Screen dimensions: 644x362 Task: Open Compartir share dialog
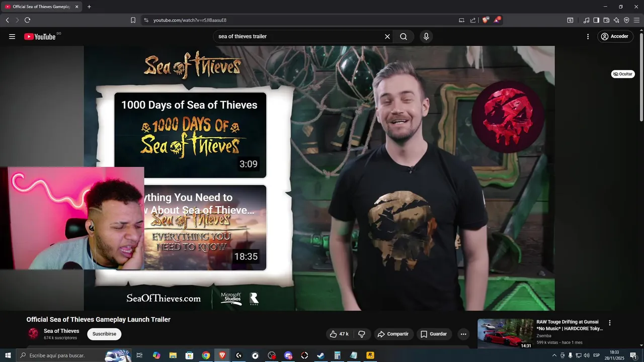pyautogui.click(x=393, y=334)
